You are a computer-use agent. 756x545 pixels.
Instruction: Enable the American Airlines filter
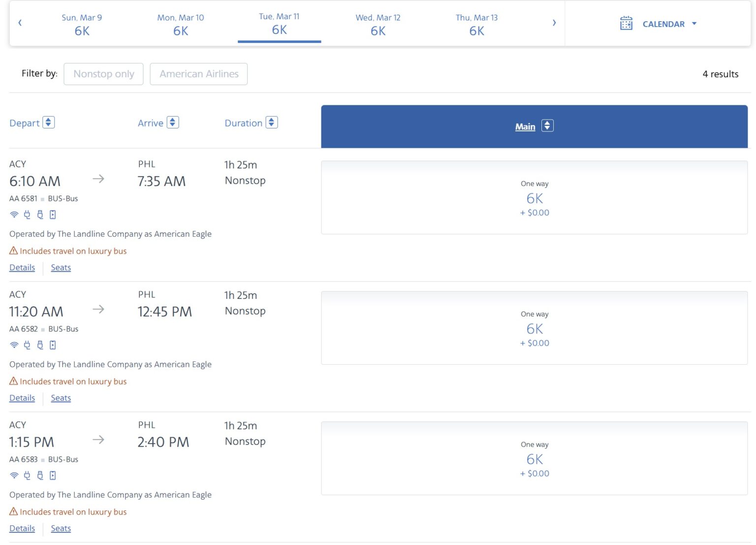[x=199, y=73]
